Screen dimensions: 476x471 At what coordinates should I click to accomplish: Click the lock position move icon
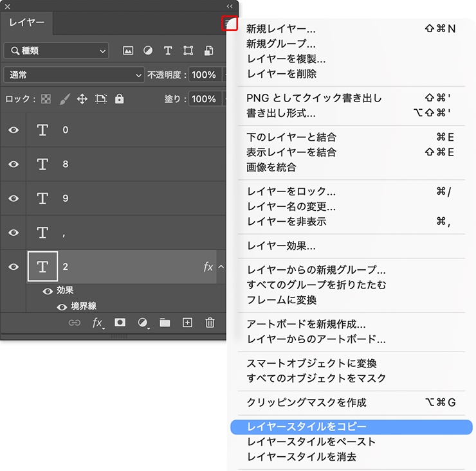pyautogui.click(x=82, y=99)
